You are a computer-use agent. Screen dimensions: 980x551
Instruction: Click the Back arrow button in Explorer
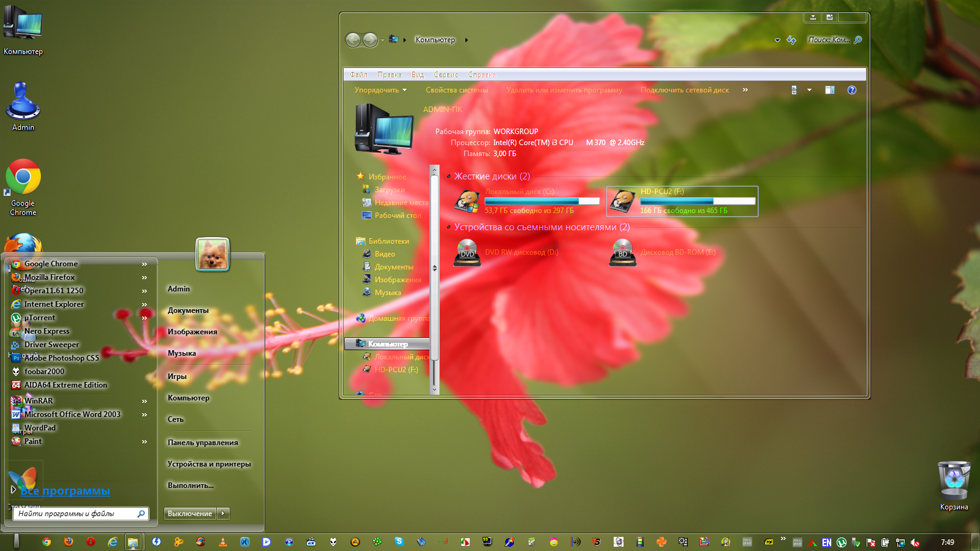[x=353, y=40]
